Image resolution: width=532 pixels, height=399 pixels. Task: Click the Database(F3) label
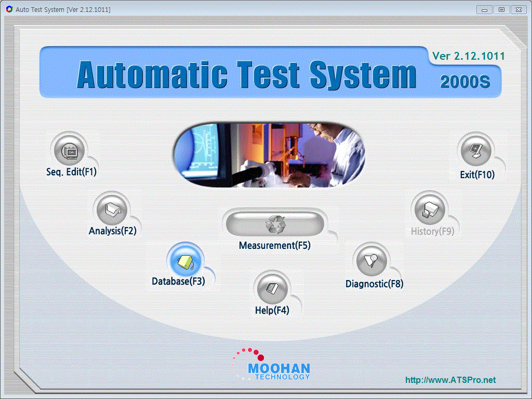click(179, 281)
